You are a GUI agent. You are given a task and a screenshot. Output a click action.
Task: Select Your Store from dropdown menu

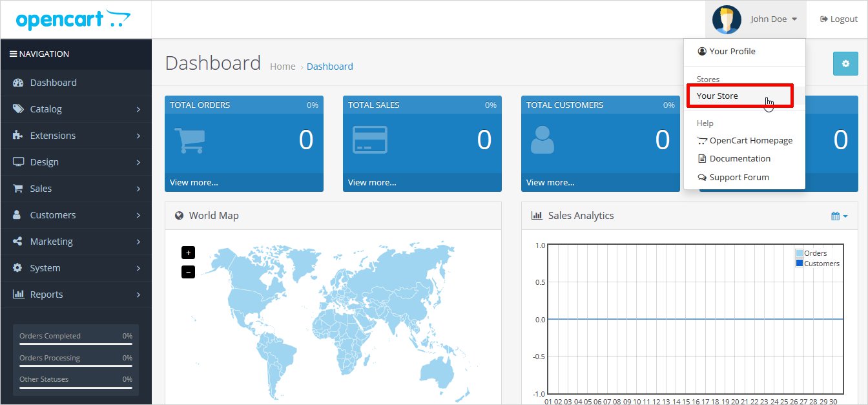717,96
